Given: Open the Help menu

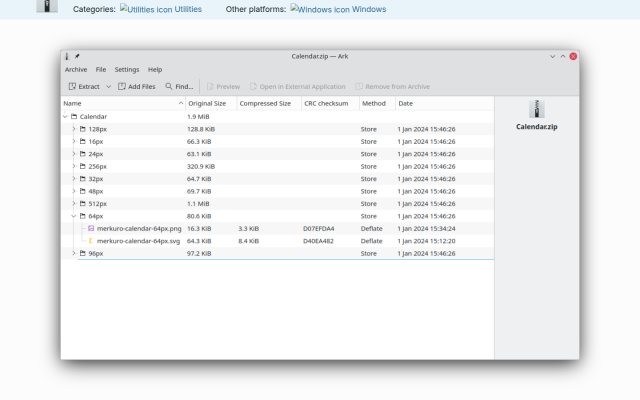Looking at the screenshot, I should (x=155, y=69).
